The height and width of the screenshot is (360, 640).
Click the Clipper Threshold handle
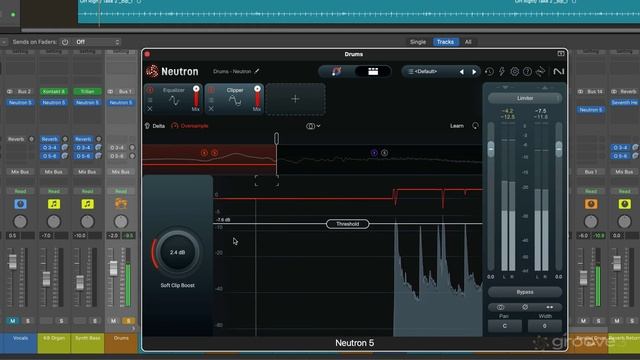click(348, 224)
